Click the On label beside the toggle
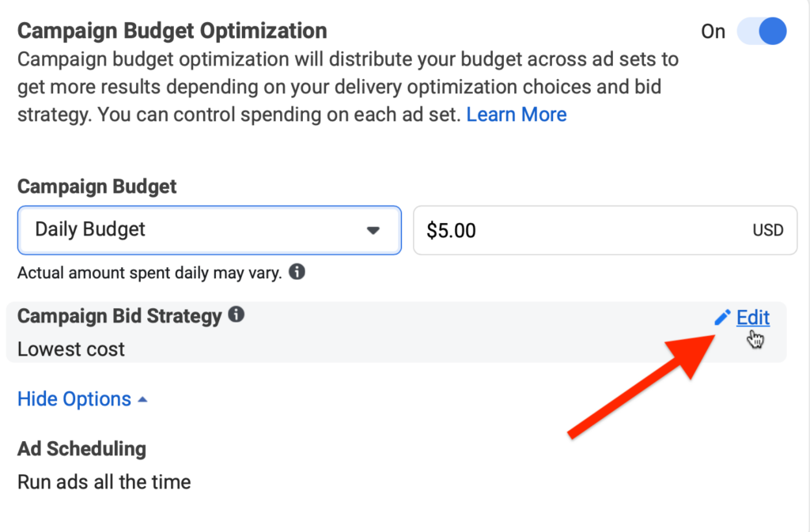The width and height of the screenshot is (810, 532). coord(713,32)
